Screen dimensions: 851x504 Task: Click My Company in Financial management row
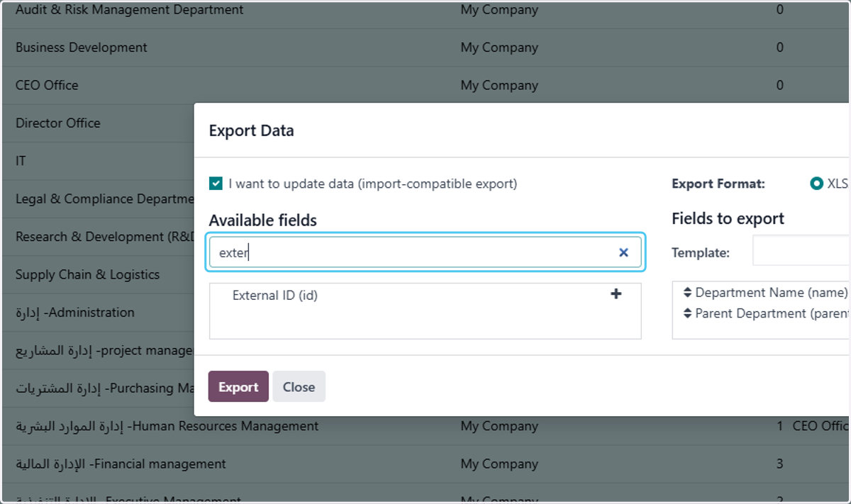(x=499, y=464)
